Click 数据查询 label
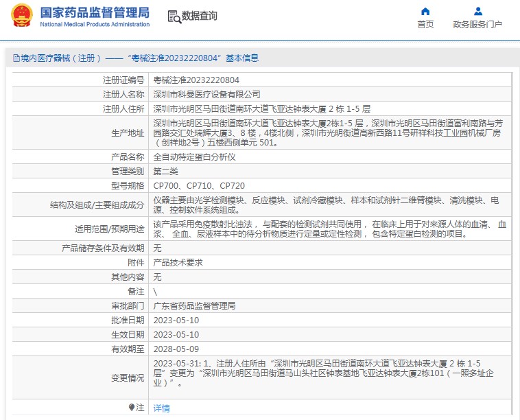Screen dimensions: 520x420 coord(200,16)
